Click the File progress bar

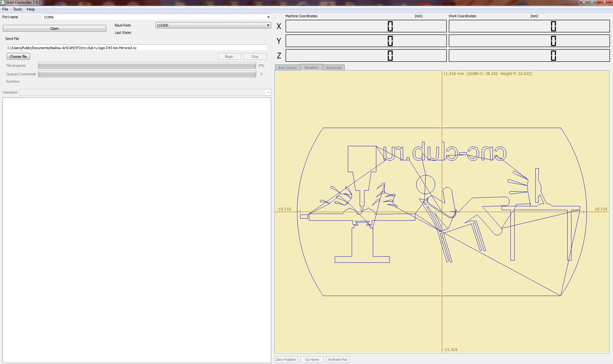(x=147, y=65)
